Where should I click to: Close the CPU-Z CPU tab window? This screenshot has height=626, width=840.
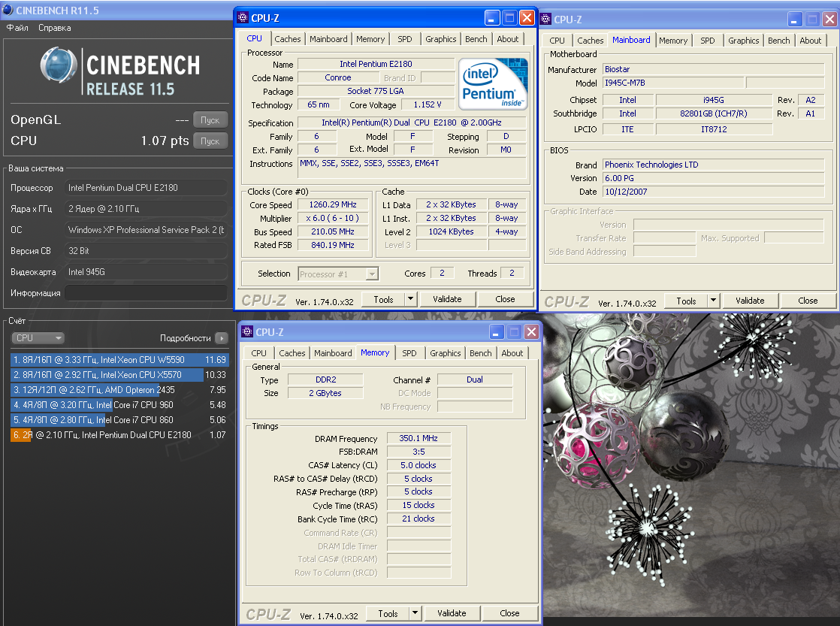tap(527, 18)
